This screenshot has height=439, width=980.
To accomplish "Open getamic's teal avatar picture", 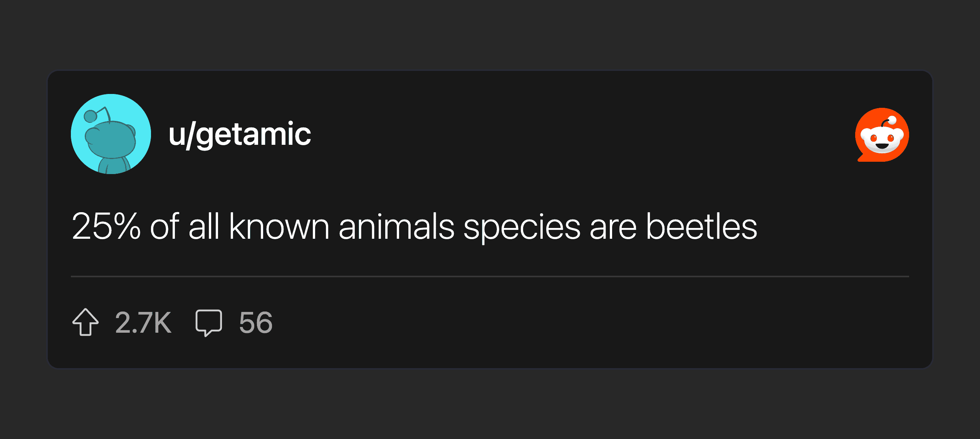I will [111, 134].
